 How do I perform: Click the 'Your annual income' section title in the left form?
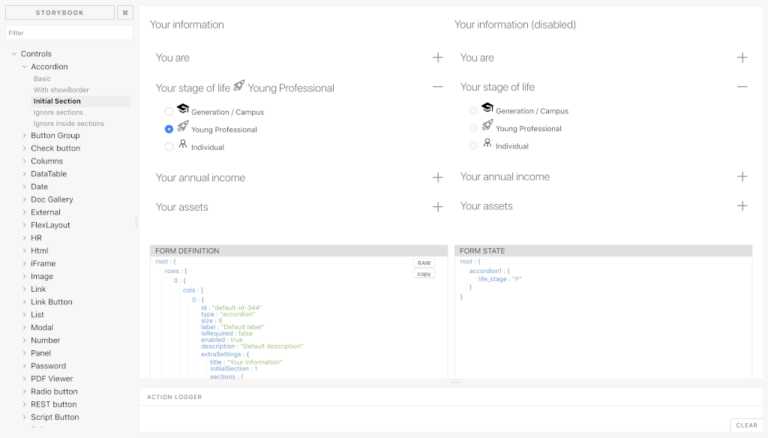tap(200, 177)
